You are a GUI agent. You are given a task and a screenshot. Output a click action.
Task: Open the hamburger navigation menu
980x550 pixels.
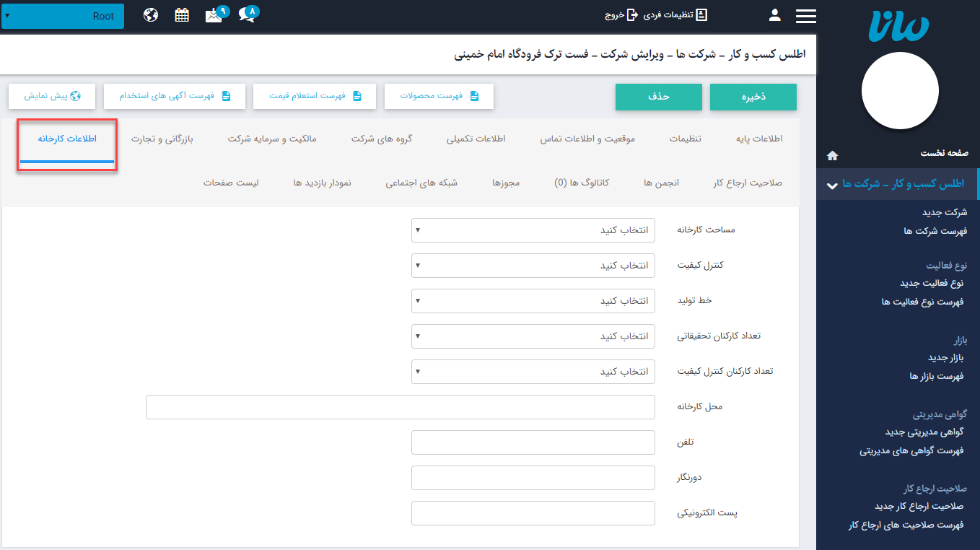click(806, 16)
